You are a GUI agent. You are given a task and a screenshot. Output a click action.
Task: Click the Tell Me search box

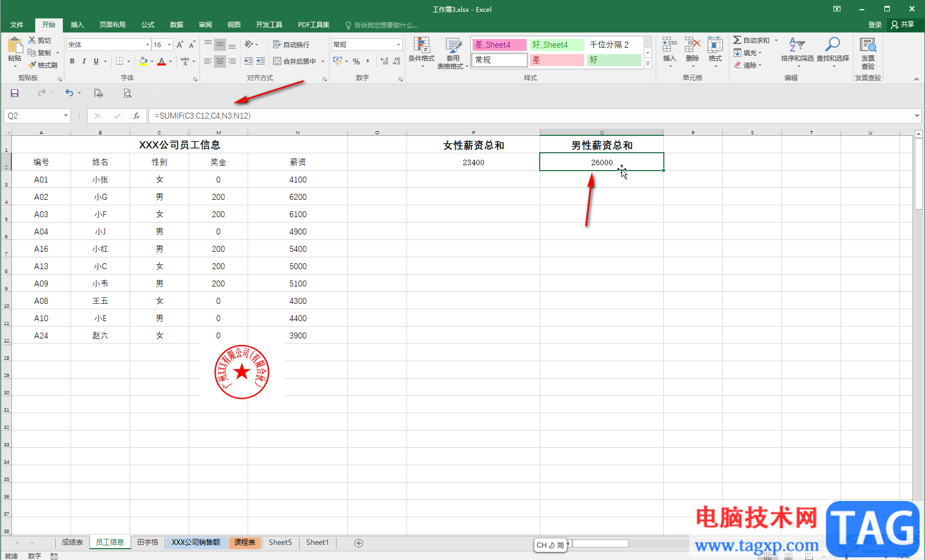coord(382,25)
